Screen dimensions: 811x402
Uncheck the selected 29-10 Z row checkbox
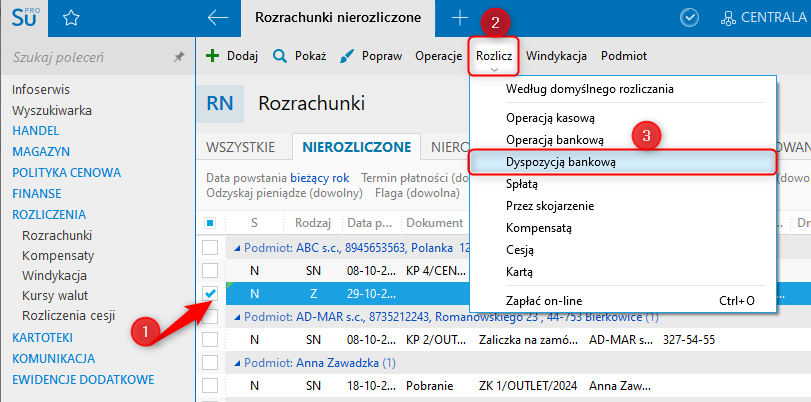point(210,293)
